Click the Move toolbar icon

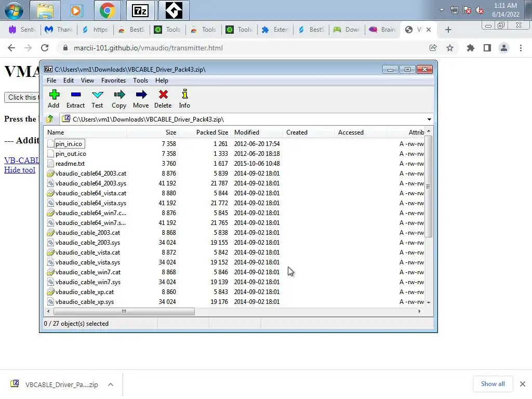coord(141,98)
